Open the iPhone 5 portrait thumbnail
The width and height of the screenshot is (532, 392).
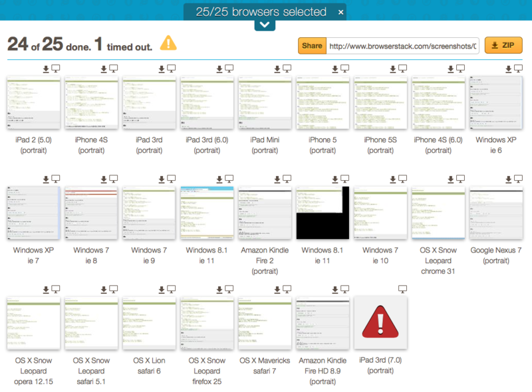[323, 103]
